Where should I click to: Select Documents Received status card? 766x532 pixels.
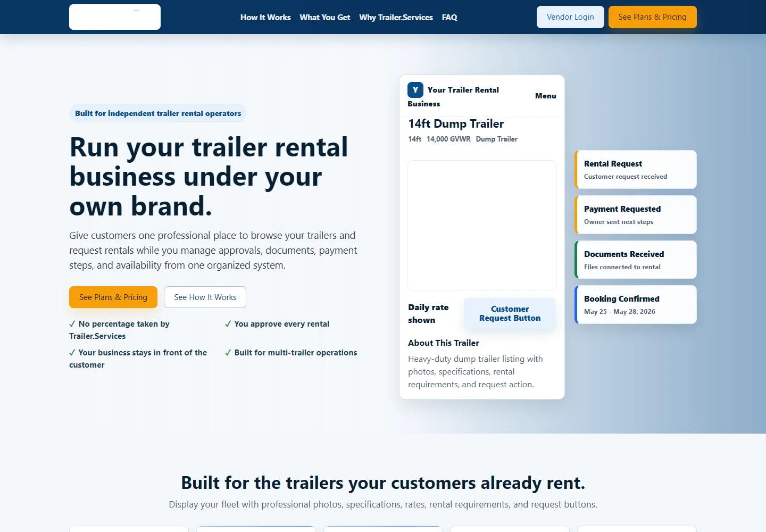636,260
